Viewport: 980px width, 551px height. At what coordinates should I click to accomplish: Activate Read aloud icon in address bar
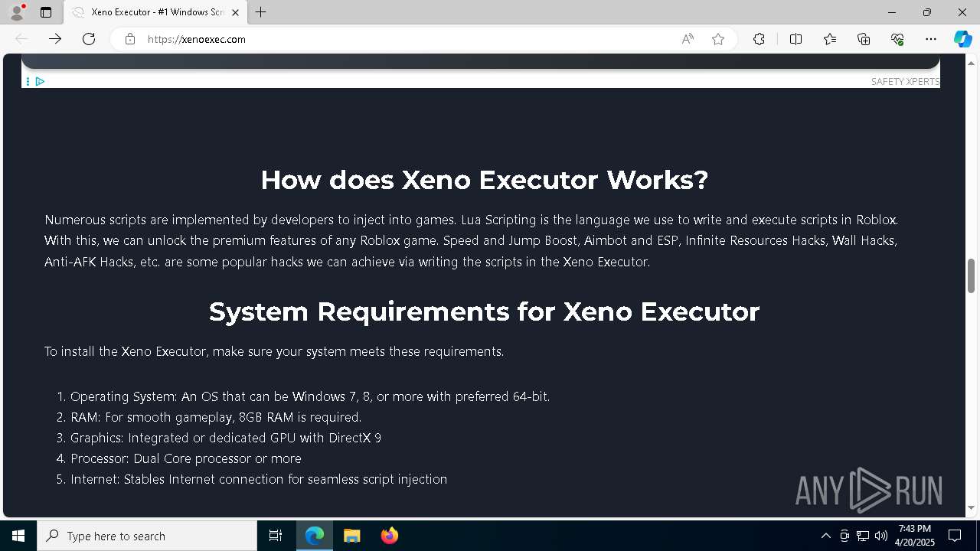pyautogui.click(x=688, y=39)
